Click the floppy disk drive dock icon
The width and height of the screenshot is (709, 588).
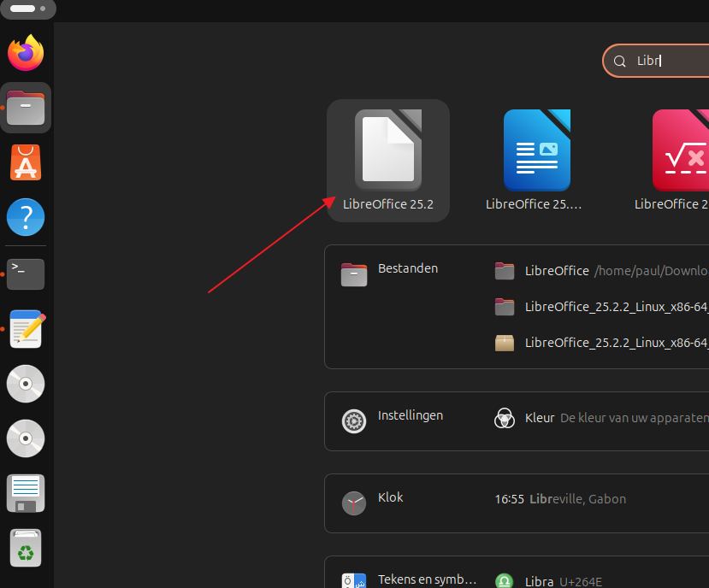[x=26, y=494]
